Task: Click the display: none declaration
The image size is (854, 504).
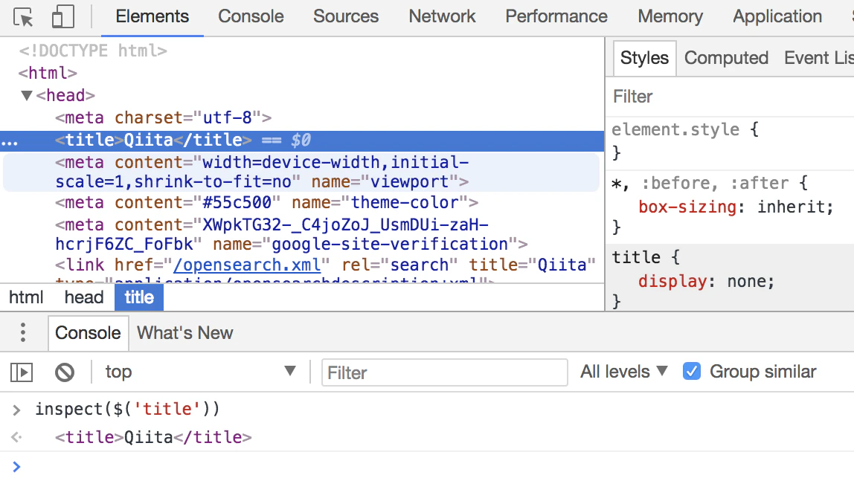Action: pyautogui.click(x=706, y=282)
